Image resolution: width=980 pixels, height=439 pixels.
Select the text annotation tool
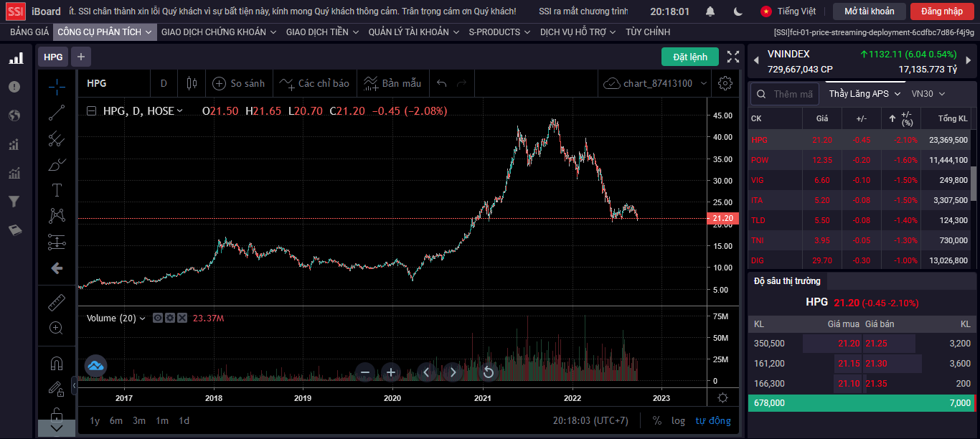[x=57, y=190]
